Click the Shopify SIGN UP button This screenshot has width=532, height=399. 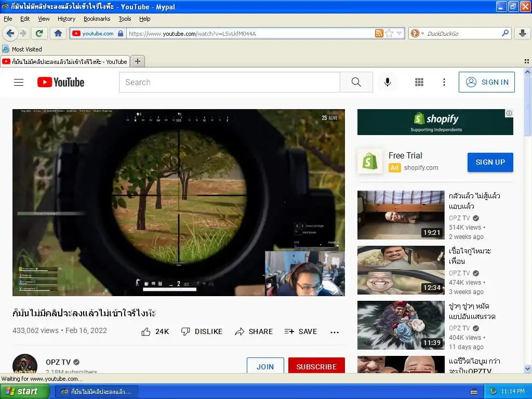click(x=490, y=162)
